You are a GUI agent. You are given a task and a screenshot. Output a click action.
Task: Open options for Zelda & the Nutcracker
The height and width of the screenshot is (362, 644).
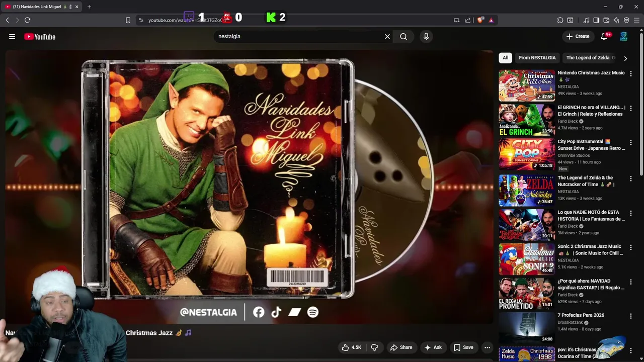631,178
